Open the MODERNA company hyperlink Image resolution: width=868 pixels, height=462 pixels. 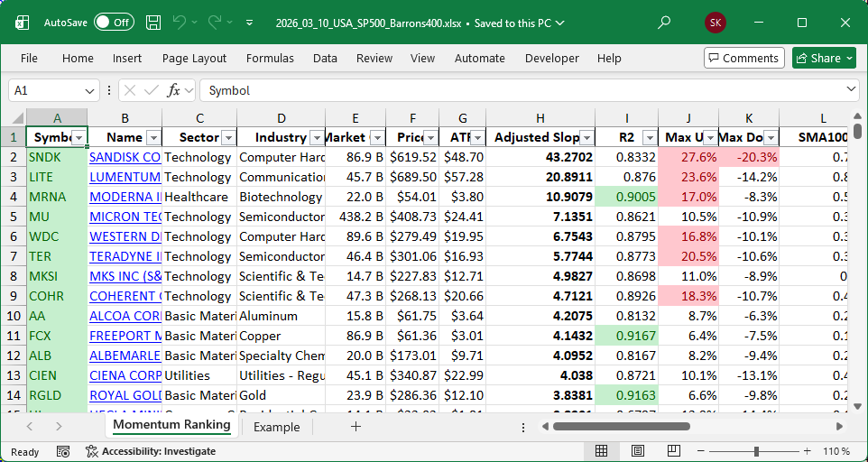point(125,197)
